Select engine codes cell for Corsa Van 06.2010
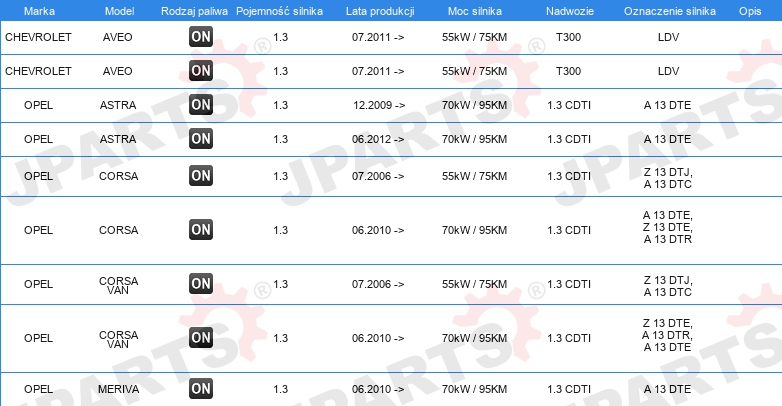The width and height of the screenshot is (782, 406). 667,335
